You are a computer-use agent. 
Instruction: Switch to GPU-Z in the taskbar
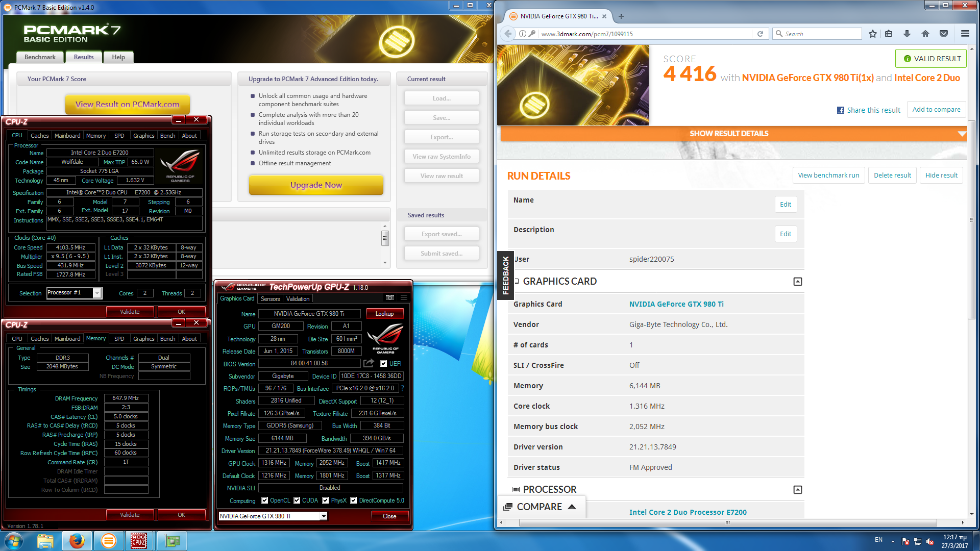[x=172, y=541]
